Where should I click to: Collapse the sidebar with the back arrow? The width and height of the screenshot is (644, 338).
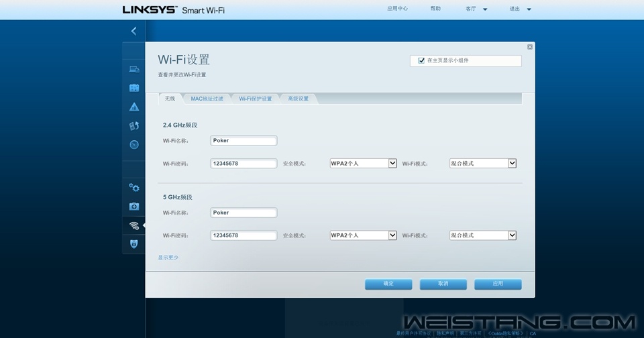(x=133, y=31)
